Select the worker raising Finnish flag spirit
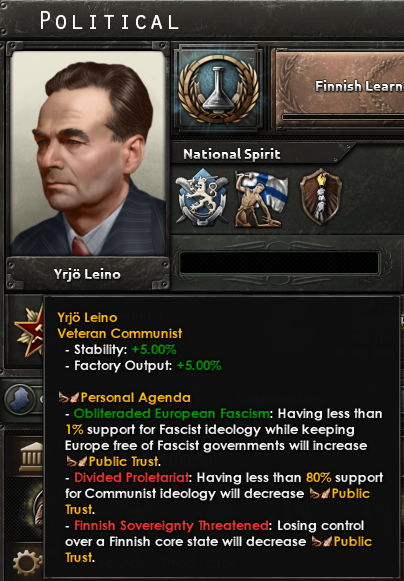 [261, 199]
